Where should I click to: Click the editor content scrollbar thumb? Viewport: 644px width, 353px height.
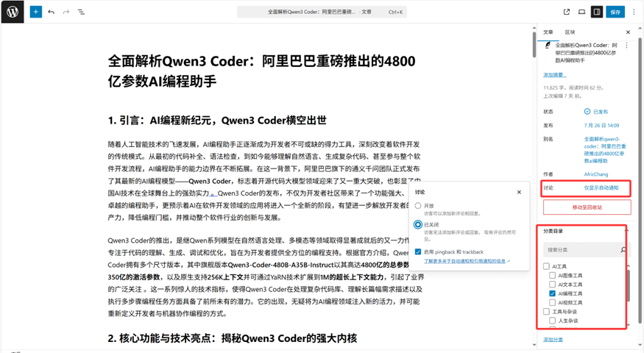click(x=534, y=44)
